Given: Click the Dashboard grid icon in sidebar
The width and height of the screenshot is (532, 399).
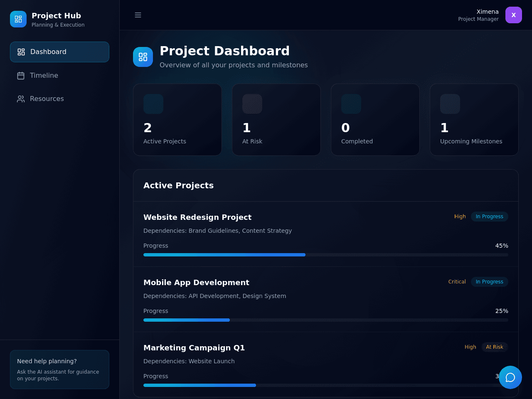Looking at the screenshot, I should point(21,52).
